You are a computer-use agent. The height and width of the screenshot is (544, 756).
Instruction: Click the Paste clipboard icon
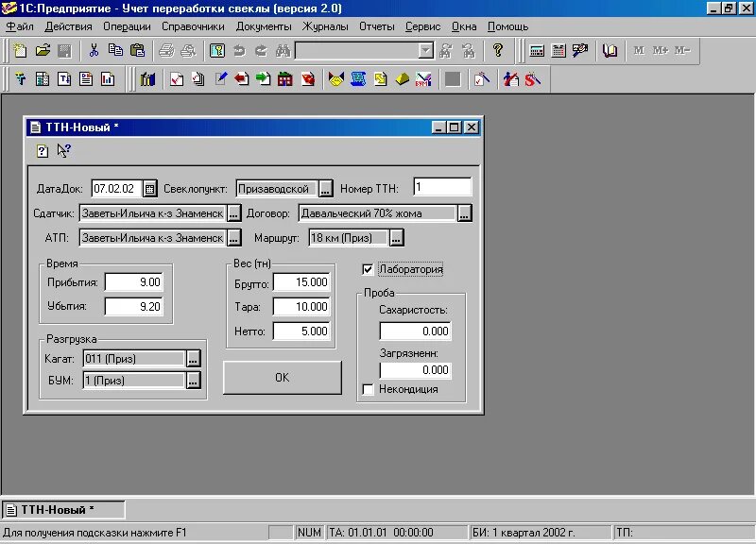pos(138,51)
